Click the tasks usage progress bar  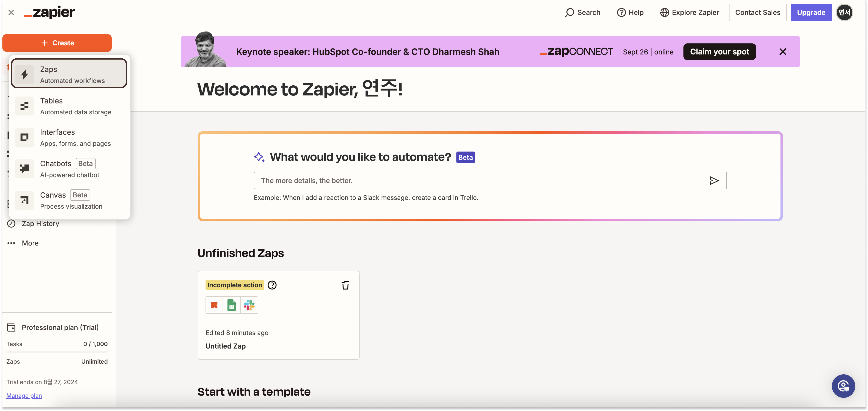click(57, 352)
